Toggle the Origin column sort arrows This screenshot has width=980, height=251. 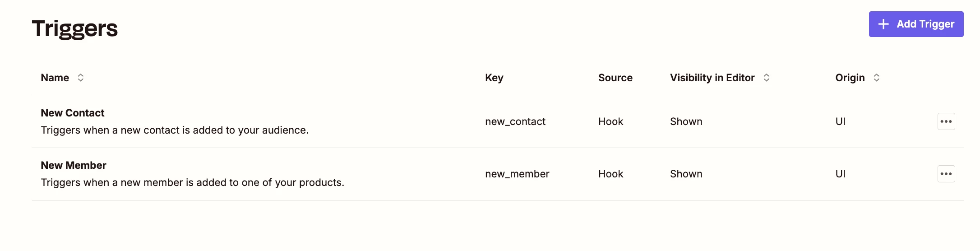click(876, 78)
